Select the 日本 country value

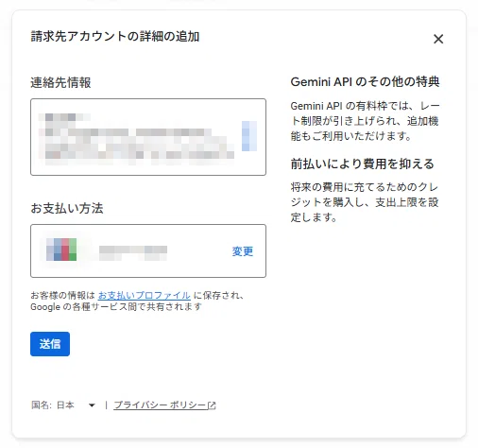tap(65, 405)
